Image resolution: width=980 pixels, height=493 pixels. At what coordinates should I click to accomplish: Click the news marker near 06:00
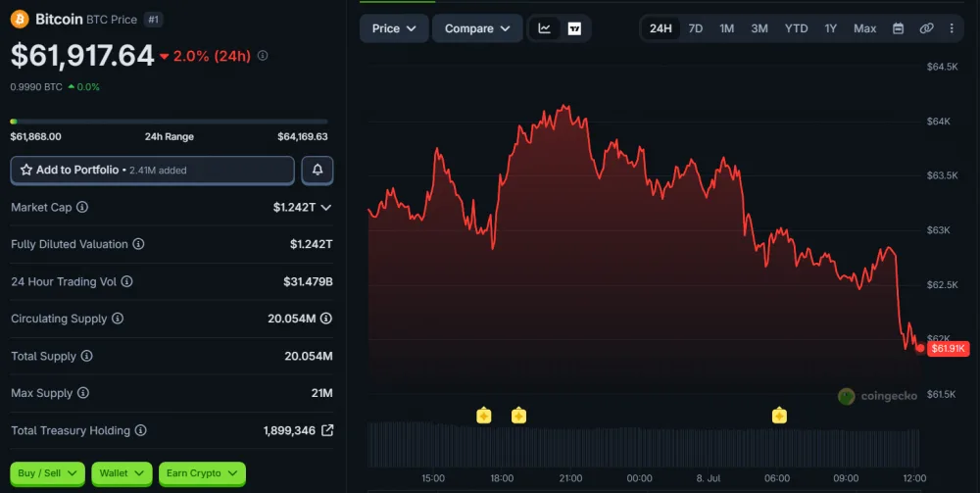point(779,416)
